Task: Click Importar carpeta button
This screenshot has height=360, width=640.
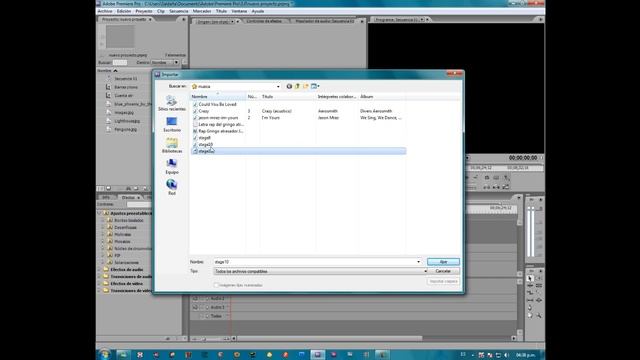Action: pyautogui.click(x=443, y=281)
